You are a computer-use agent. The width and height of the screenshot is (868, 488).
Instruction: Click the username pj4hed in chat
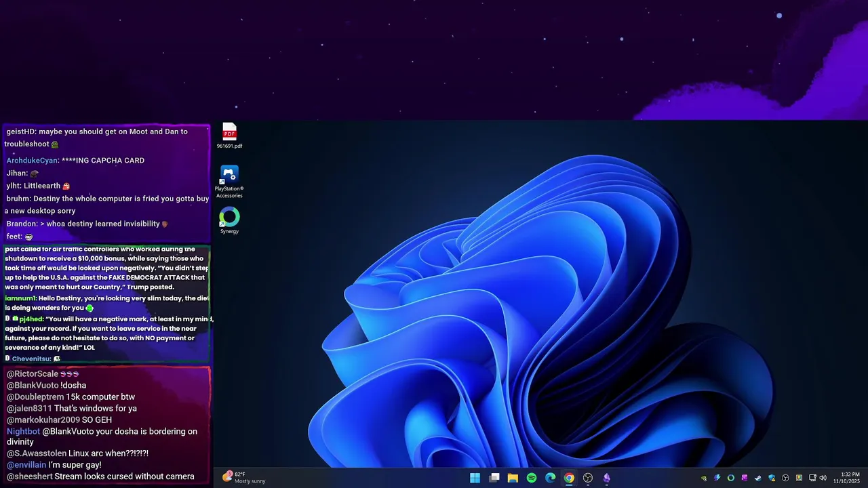31,319
